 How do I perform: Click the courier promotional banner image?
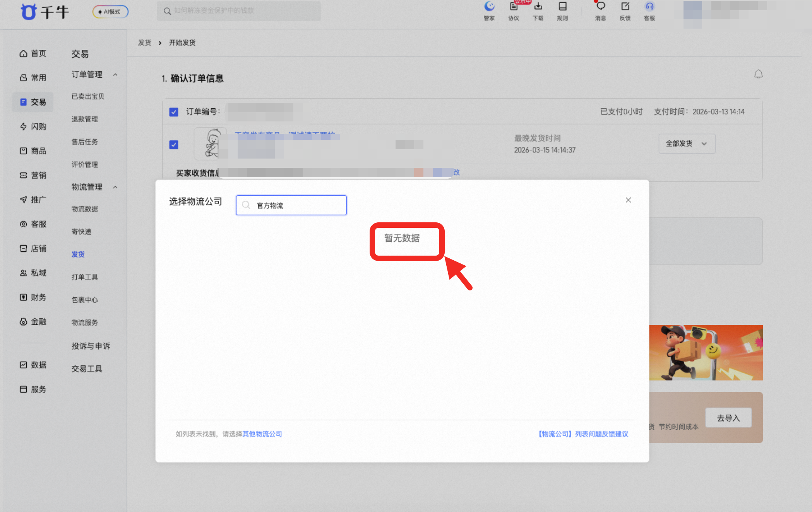click(x=706, y=352)
